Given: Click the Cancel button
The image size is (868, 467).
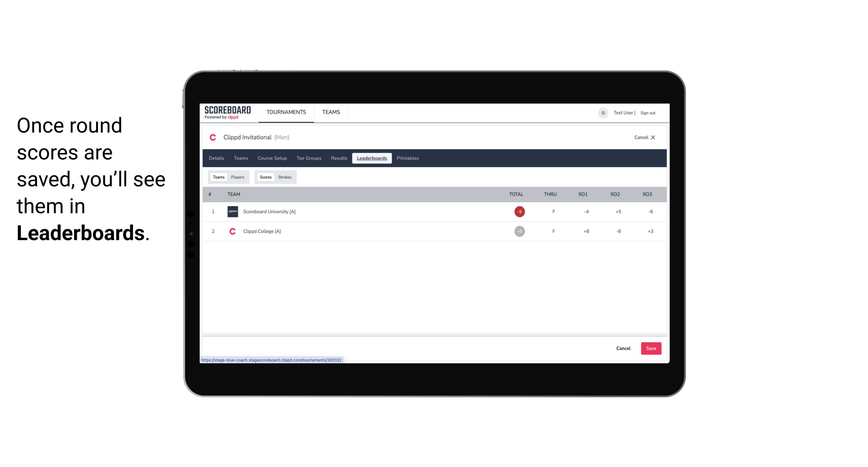Looking at the screenshot, I should (623, 348).
